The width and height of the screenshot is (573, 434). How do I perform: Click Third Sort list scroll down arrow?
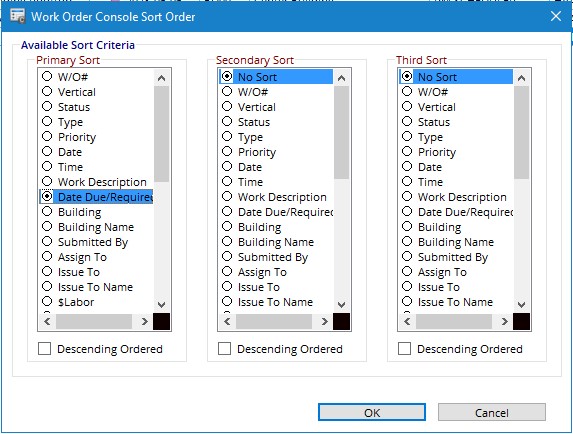(521, 304)
